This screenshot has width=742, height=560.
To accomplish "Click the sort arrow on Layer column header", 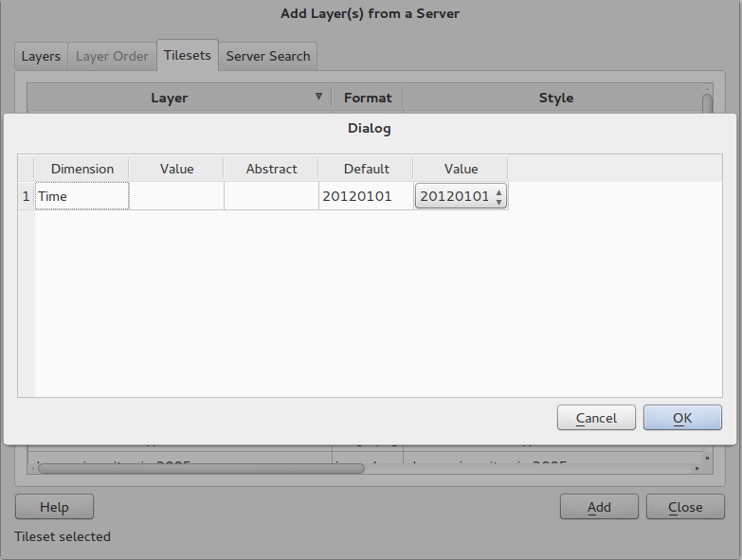I will 318,97.
